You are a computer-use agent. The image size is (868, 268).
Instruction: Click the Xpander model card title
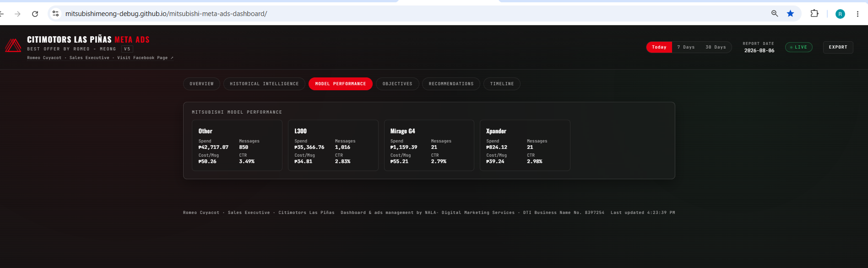[496, 131]
